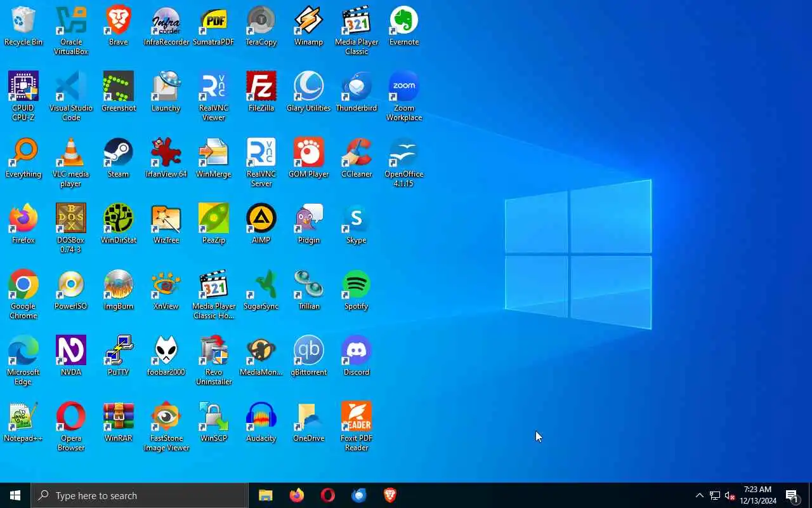Open SumatraPDF from the desktop

click(214, 27)
